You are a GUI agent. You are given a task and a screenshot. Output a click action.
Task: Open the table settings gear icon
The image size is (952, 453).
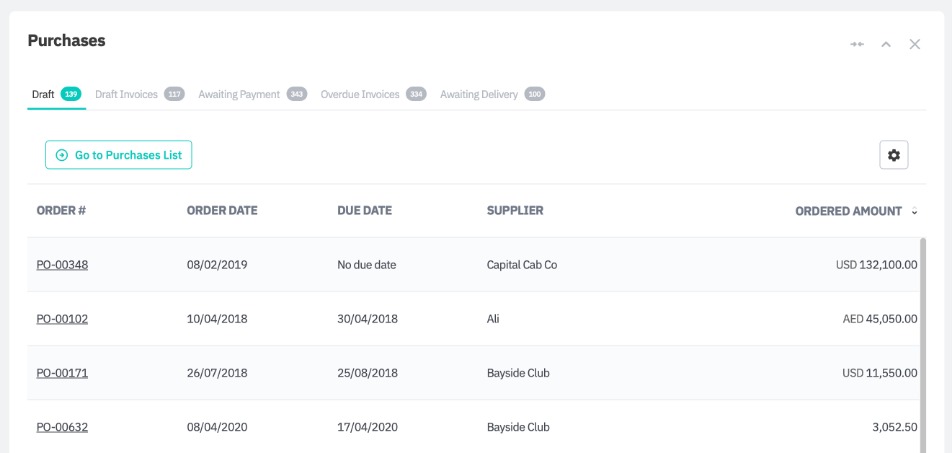[894, 155]
